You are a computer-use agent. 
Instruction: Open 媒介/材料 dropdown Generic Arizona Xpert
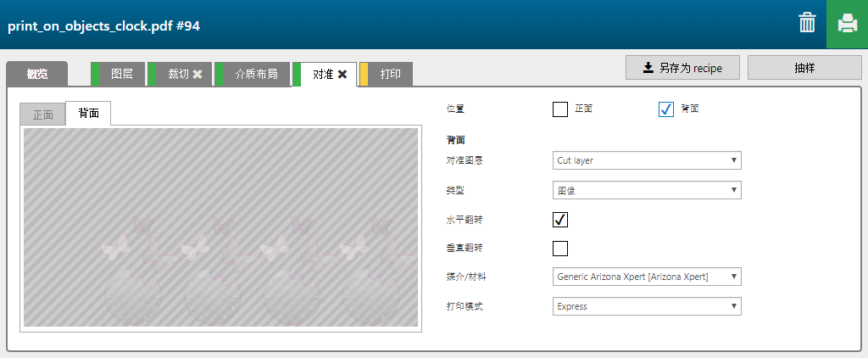click(647, 277)
